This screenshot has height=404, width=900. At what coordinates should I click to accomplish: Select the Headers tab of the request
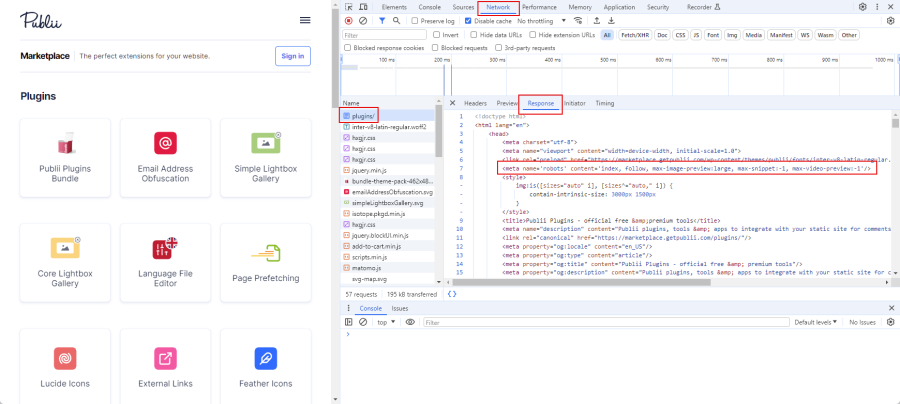click(x=475, y=103)
